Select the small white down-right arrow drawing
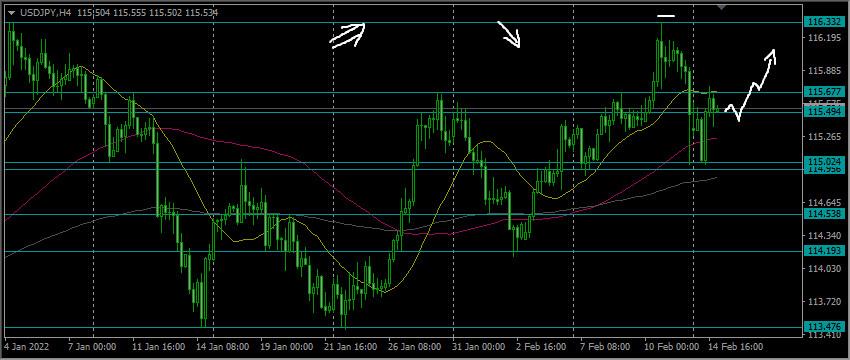This screenshot has height=360, width=850. coord(509,34)
